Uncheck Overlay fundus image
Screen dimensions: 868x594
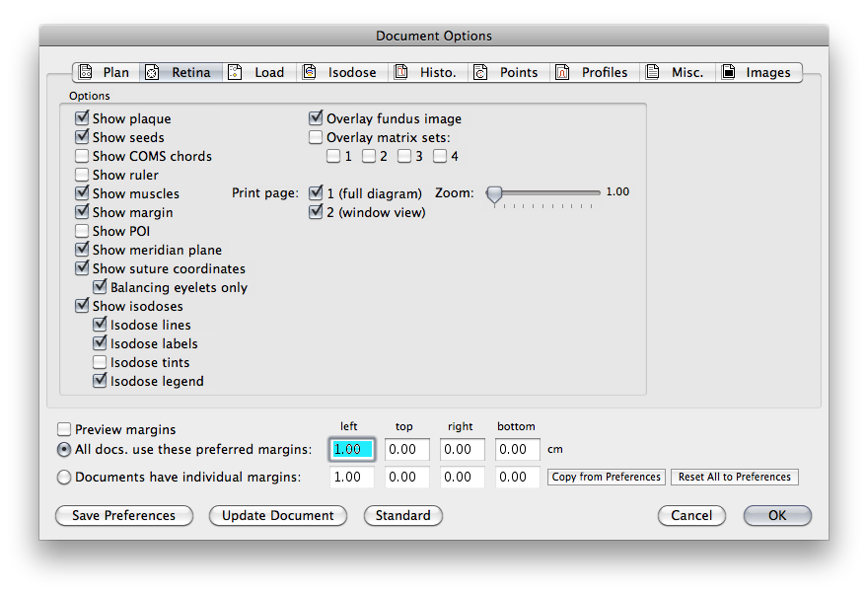pyautogui.click(x=317, y=118)
